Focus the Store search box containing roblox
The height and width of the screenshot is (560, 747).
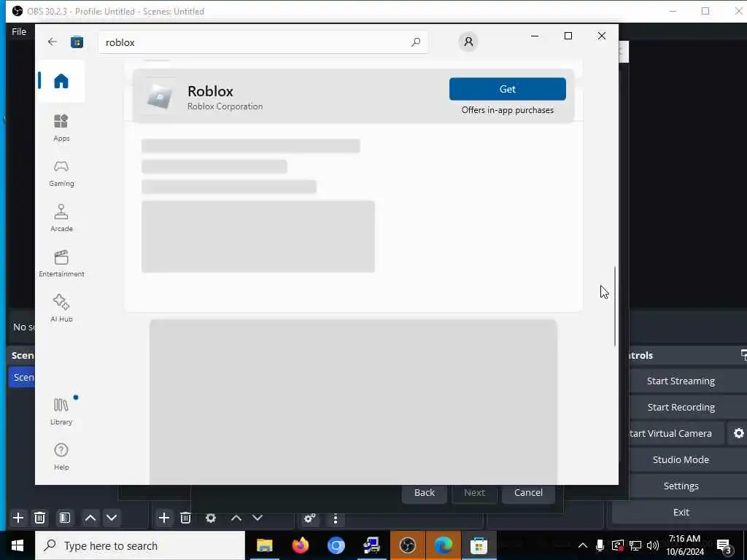pos(263,42)
